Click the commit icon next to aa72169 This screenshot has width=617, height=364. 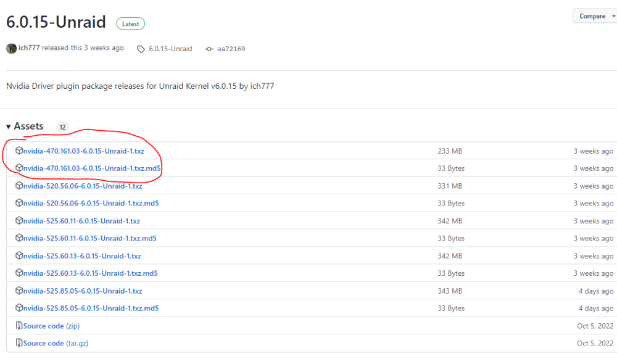click(209, 49)
